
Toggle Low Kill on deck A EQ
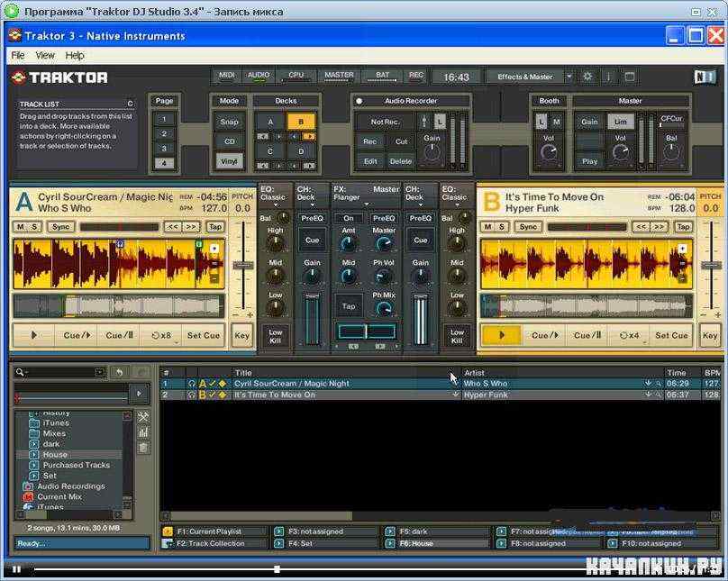275,336
